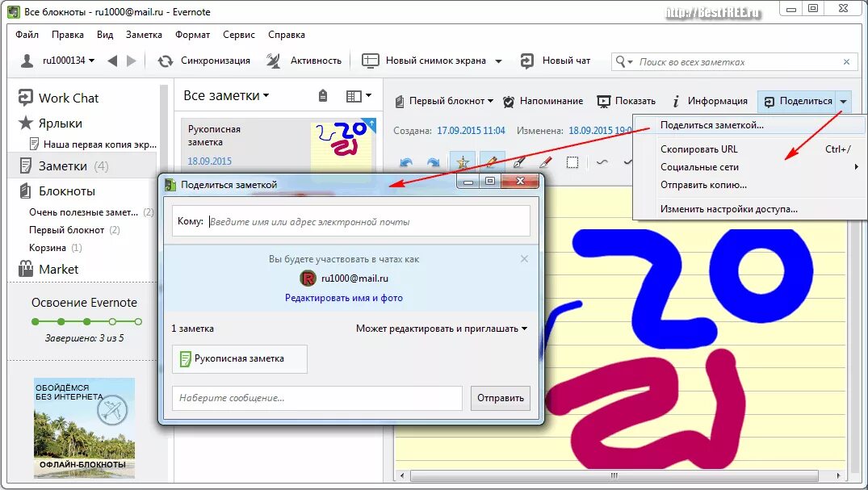
Task: Click Редактировать имя и фото link
Action: click(344, 298)
